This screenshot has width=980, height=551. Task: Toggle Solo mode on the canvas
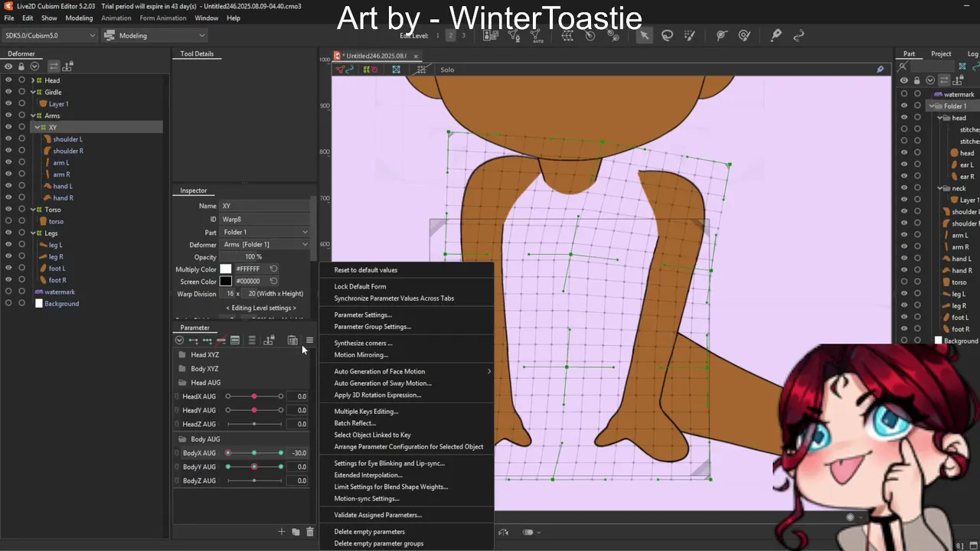(x=447, y=70)
